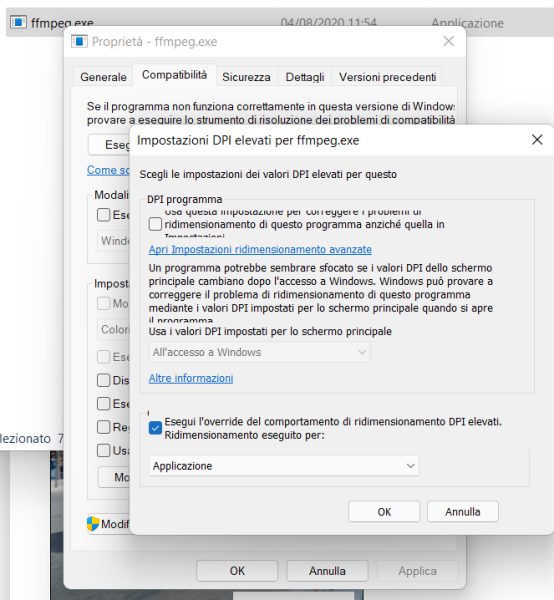Viewport: 554px width, 600px height.
Task: Click the Proprietà window title icon
Action: point(79,41)
